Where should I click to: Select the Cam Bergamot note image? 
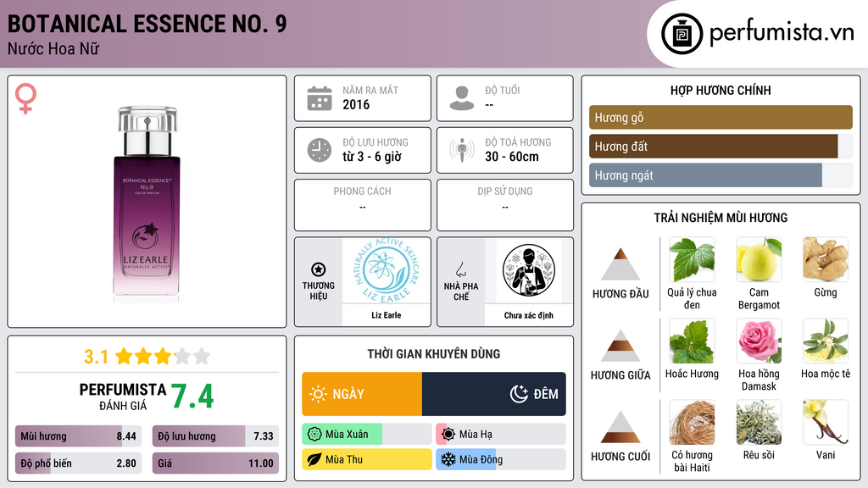point(759,259)
